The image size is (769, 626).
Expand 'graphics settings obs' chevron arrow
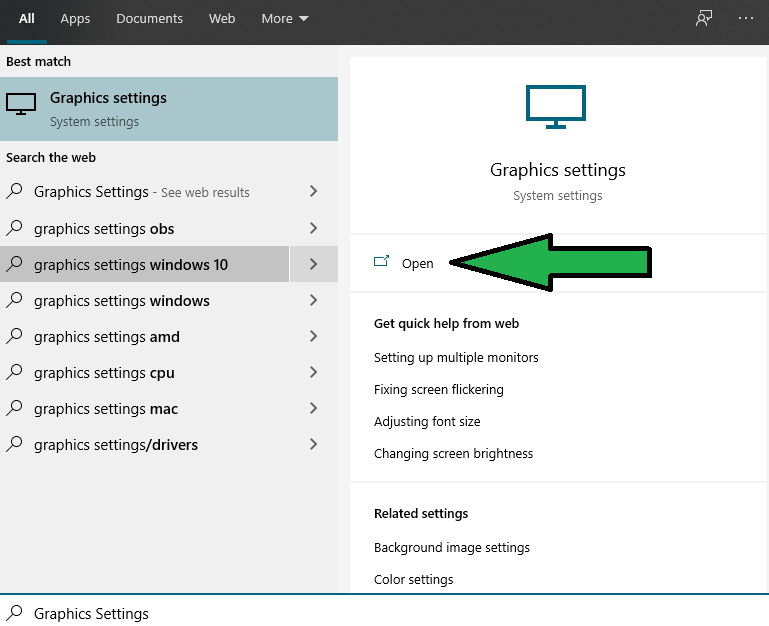(314, 228)
